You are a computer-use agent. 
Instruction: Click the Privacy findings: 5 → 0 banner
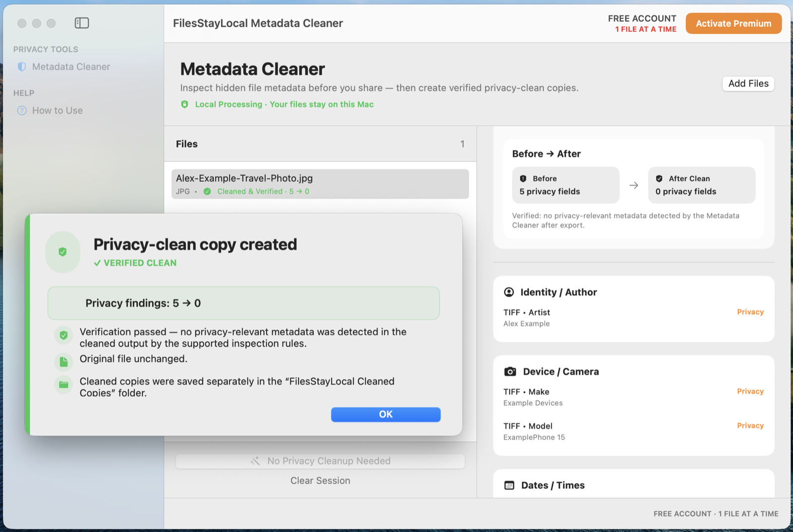243,303
